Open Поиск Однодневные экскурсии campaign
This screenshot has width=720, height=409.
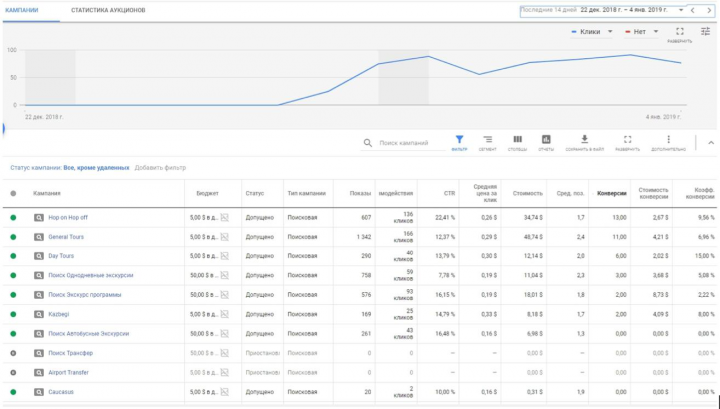[x=91, y=275]
